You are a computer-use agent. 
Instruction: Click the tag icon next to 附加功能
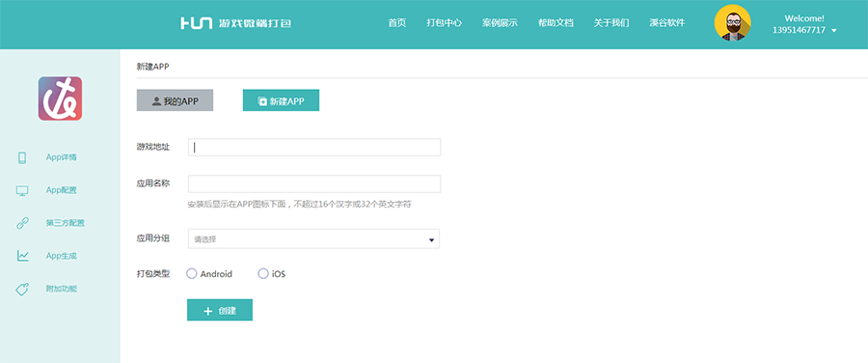22,290
